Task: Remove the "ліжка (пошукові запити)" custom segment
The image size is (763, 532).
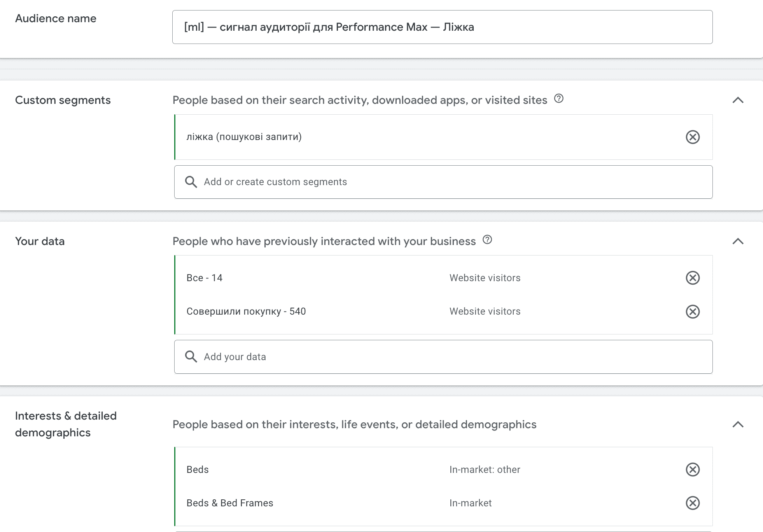Action: (693, 137)
